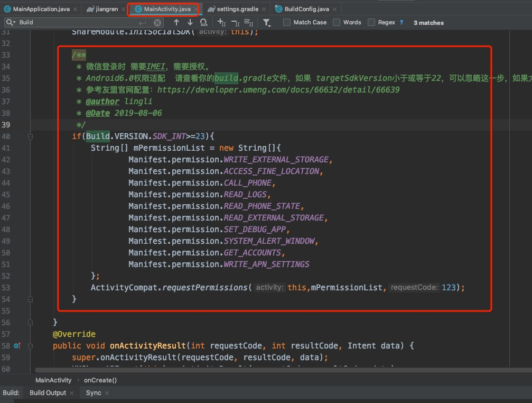Click the new line arrow in search field

[143, 23]
